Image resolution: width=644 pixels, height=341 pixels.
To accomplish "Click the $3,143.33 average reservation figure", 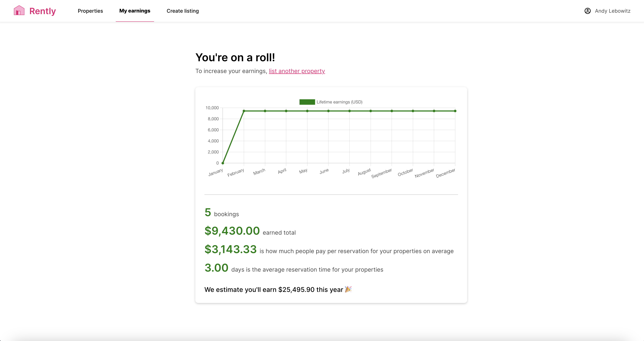I will click(x=230, y=249).
